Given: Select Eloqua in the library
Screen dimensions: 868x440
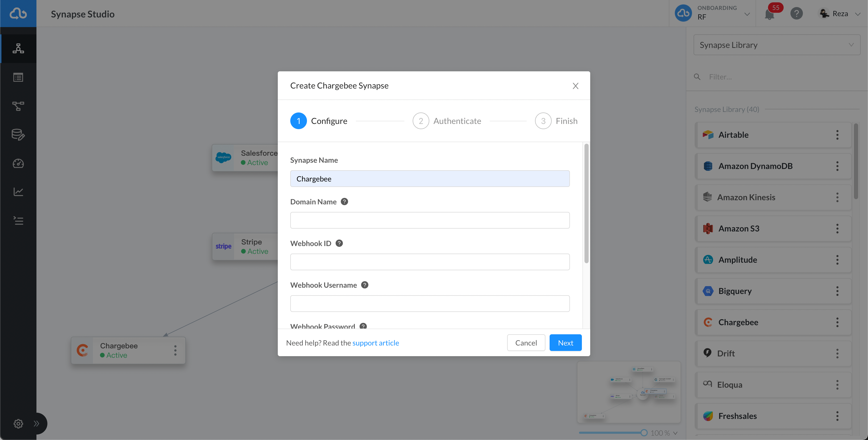Looking at the screenshot, I should tap(773, 385).
